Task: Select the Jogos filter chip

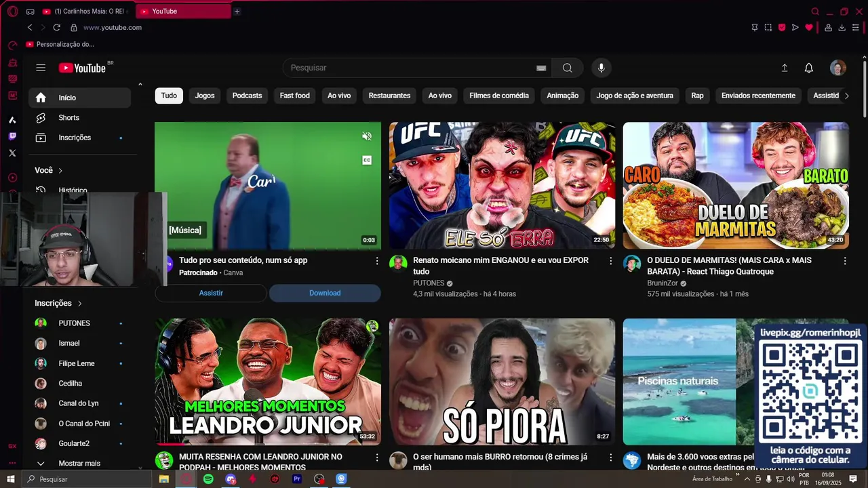Action: (205, 96)
